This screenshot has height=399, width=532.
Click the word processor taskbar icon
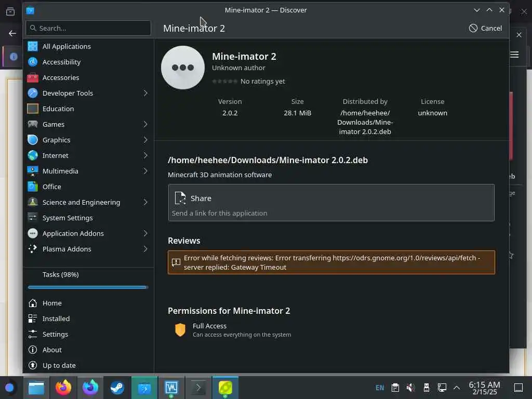pyautogui.click(x=171, y=388)
